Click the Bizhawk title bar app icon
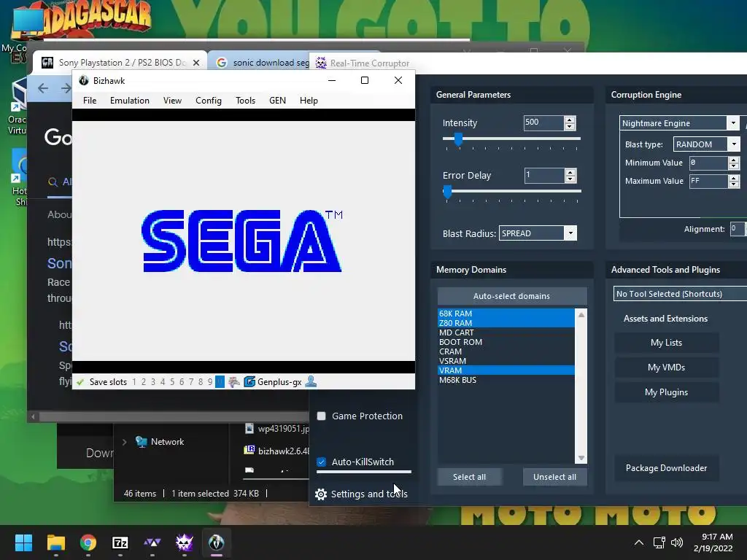This screenshot has height=560, width=747. point(84,80)
